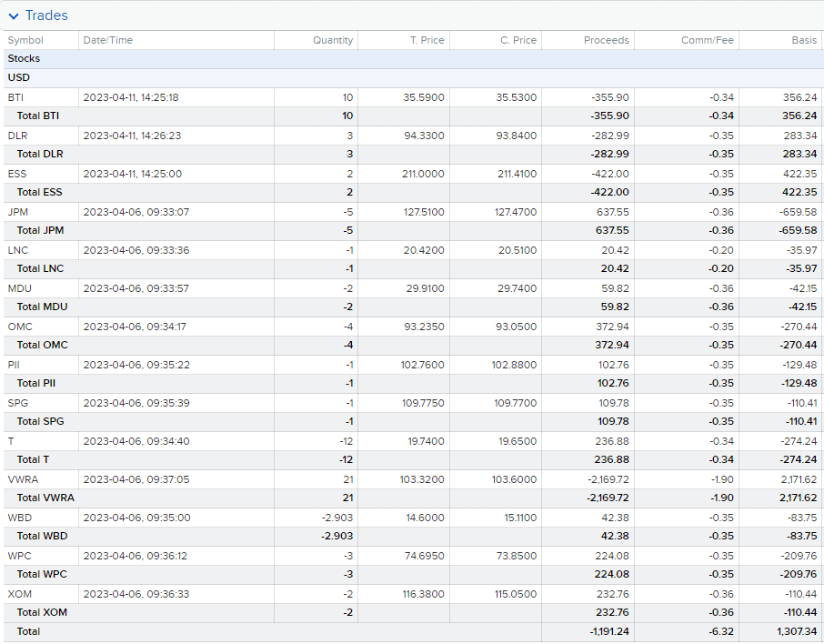Click the Total WBD row label
The image size is (824, 644).
[43, 537]
